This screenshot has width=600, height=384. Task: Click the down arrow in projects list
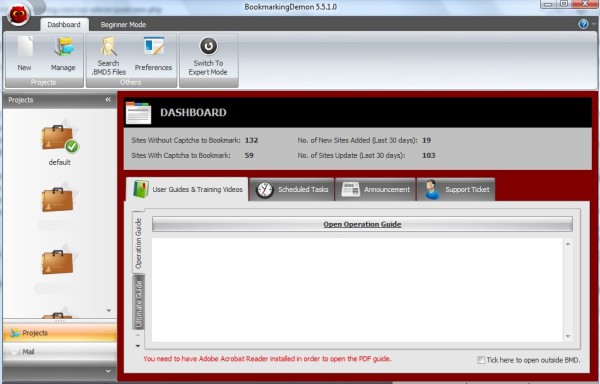coord(109,311)
